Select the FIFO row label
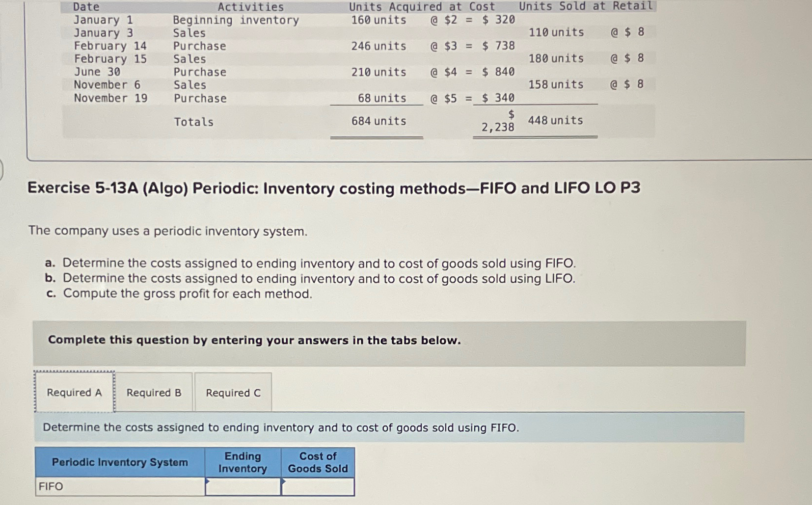Viewport: 812px width, 505px height. 51,487
